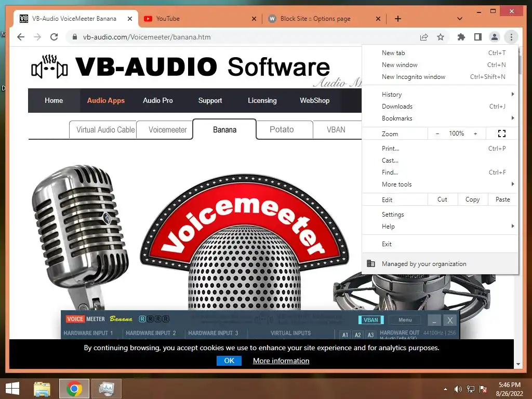
Task: Go back to the previous page
Action: pyautogui.click(x=21, y=37)
